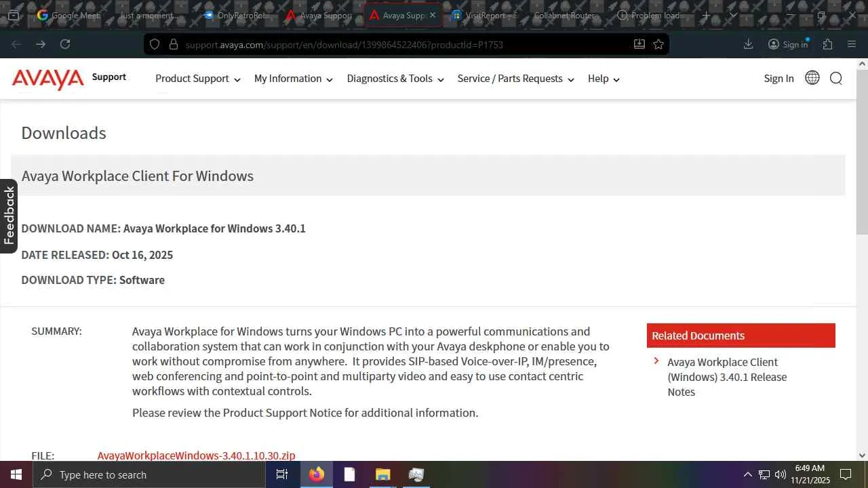The image size is (868, 488).
Task: Click the date released 'Oct 16, 2025' text
Action: pos(142,255)
